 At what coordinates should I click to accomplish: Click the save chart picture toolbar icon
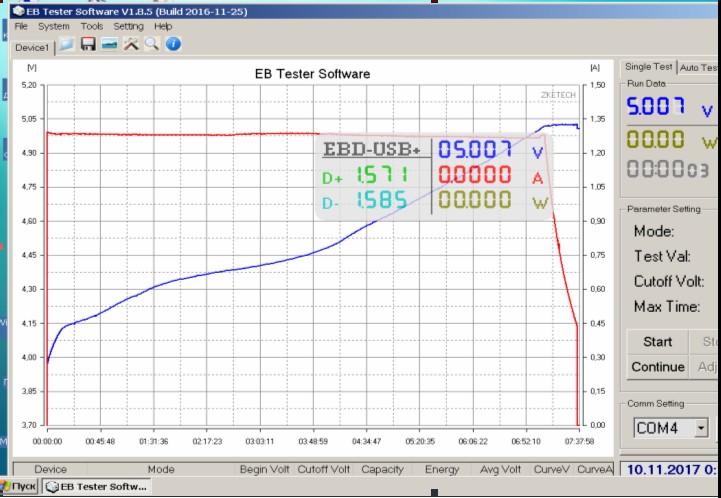pos(109,44)
